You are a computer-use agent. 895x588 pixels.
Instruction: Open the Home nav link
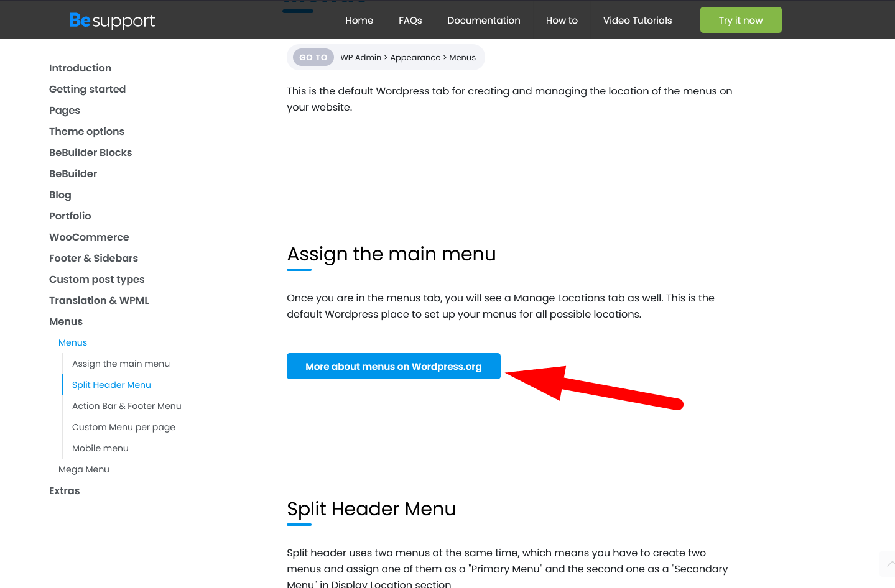pyautogui.click(x=359, y=21)
